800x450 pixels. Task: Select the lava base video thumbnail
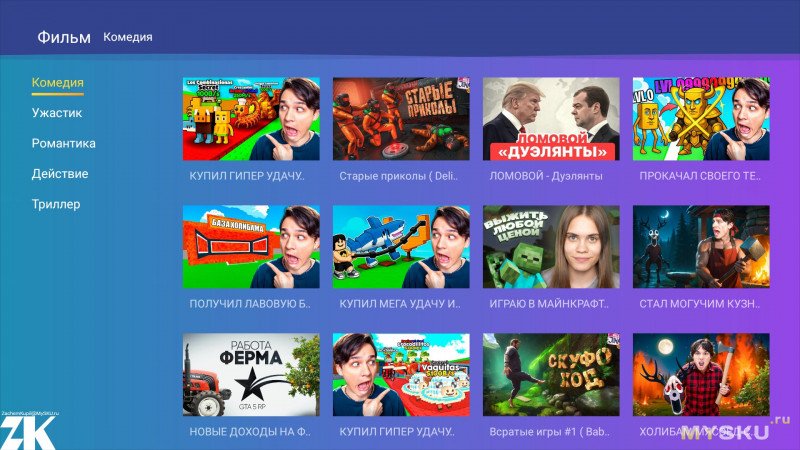click(x=251, y=247)
